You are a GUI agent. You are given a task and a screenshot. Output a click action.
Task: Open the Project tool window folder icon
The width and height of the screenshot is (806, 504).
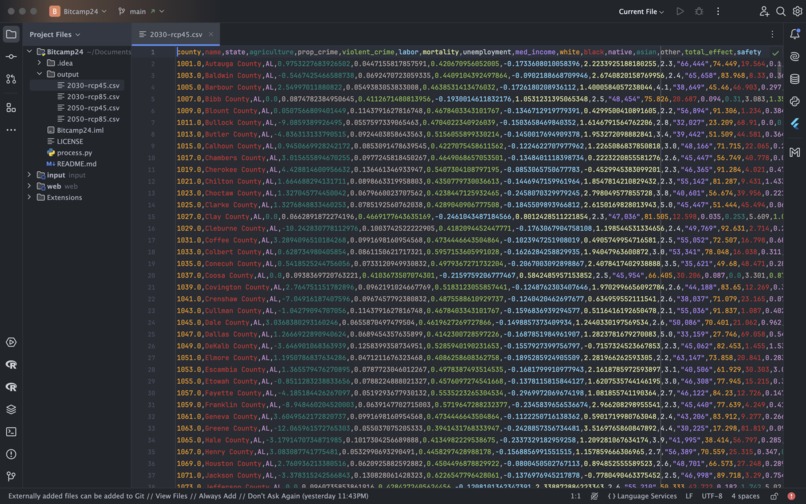11,34
